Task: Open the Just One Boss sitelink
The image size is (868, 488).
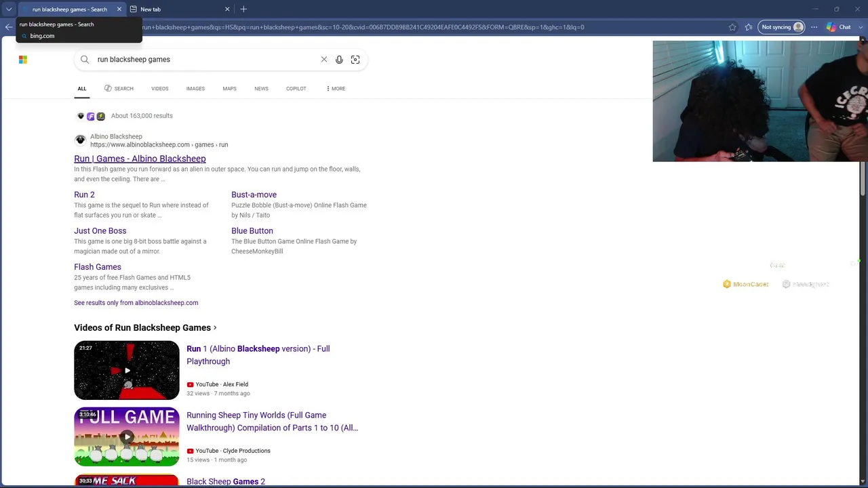Action: [100, 230]
